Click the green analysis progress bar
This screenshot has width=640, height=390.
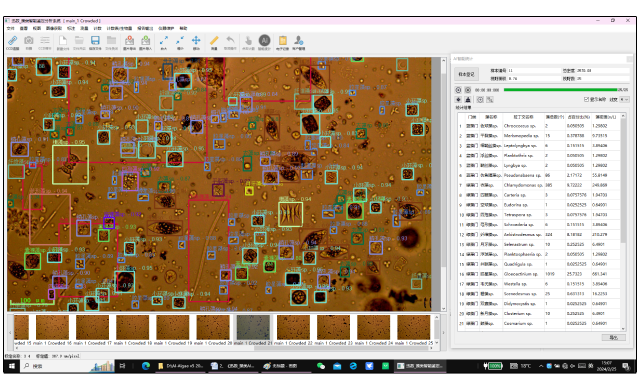tap(560, 90)
